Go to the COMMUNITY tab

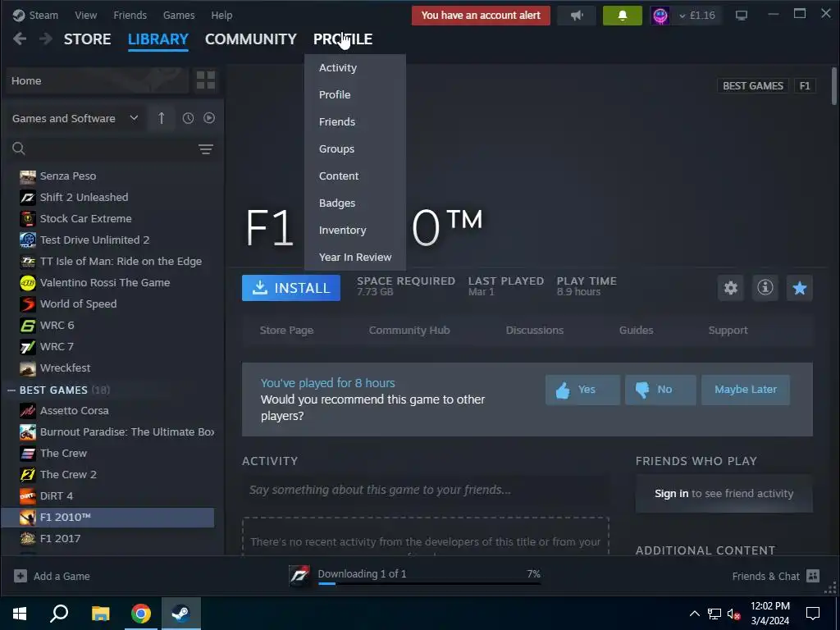click(x=251, y=39)
